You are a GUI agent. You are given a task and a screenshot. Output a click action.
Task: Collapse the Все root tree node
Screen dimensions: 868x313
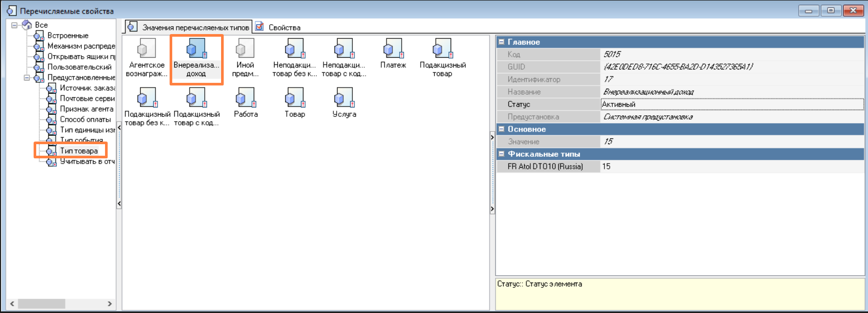click(x=15, y=25)
